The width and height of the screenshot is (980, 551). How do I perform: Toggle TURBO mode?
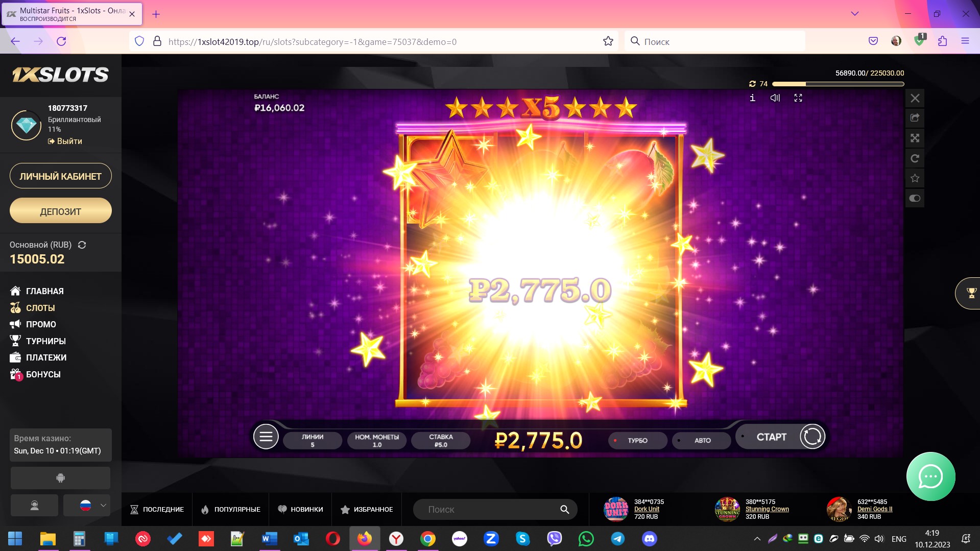637,440
